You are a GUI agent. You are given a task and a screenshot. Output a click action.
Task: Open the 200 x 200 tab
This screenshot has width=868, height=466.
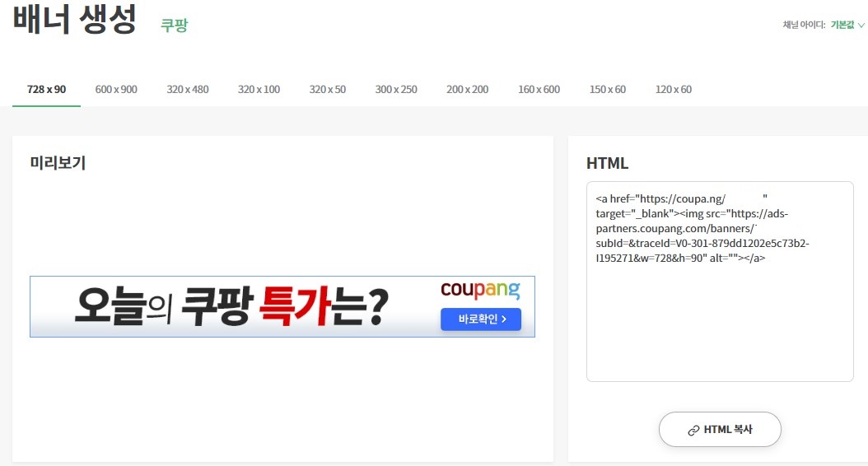tap(468, 89)
